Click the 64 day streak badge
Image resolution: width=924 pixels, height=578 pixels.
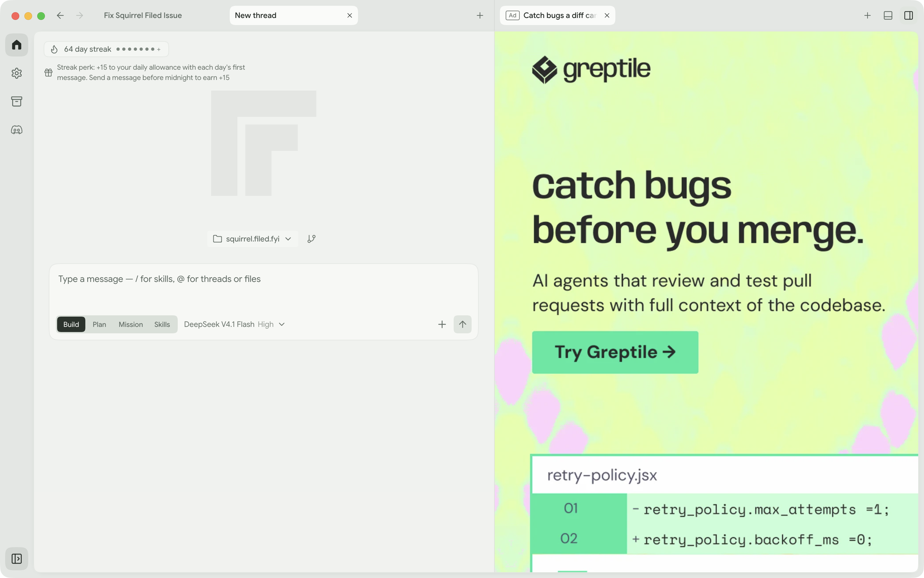[x=106, y=49]
